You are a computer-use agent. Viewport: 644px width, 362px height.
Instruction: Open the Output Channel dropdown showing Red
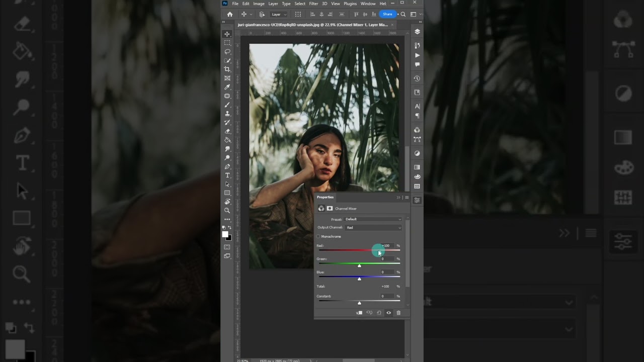coord(373,228)
